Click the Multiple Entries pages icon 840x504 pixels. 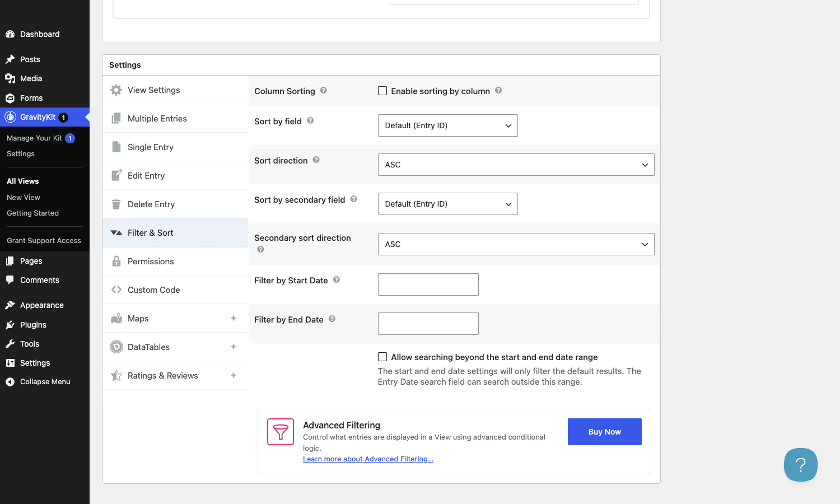116,119
